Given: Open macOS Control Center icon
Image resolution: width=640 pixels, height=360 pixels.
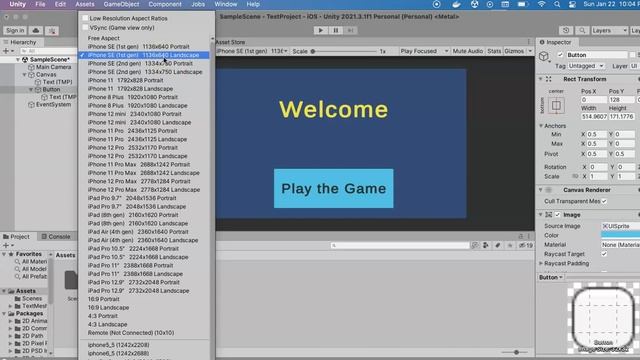Looking at the screenshot, I should [572, 4].
